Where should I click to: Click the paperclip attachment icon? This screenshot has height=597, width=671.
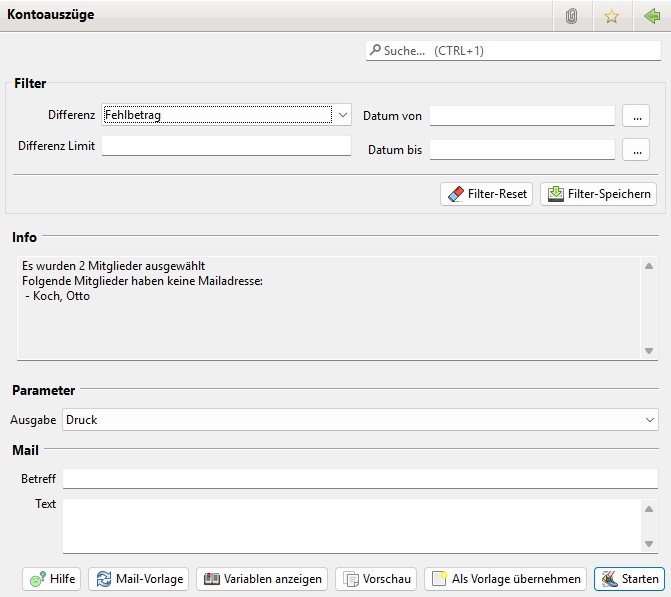pyautogui.click(x=571, y=16)
